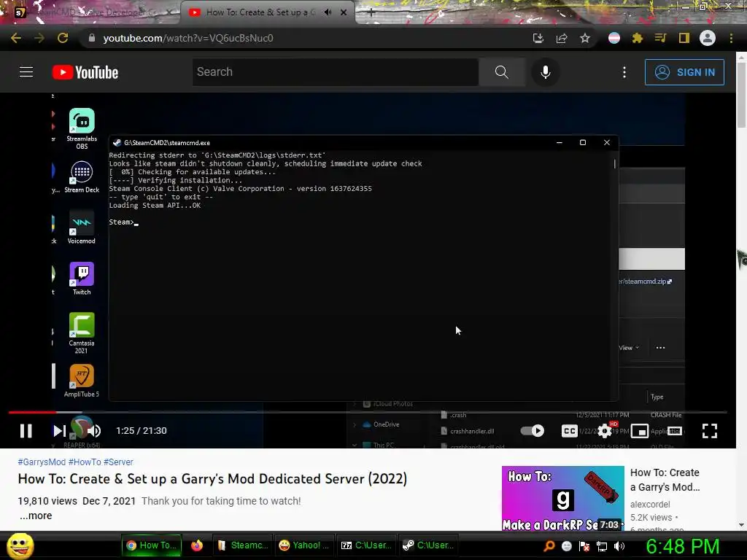
Task: Open the YouTube hamburger guide menu
Action: coord(26,72)
